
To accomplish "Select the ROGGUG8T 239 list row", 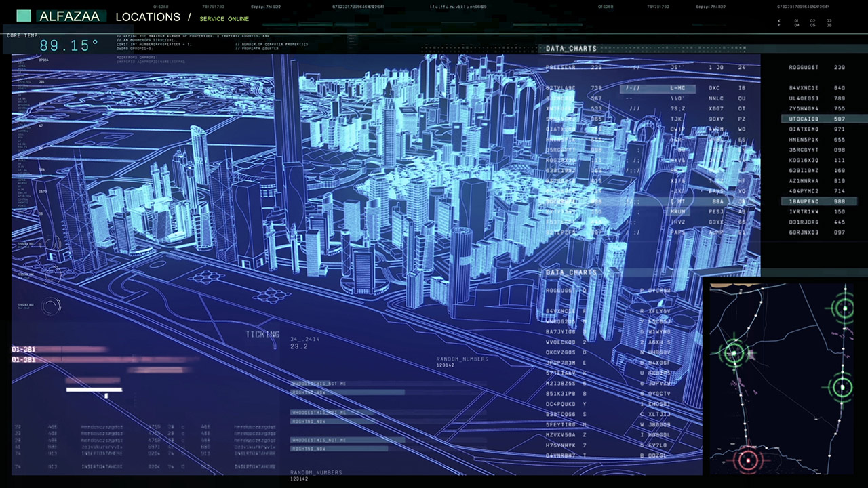I will [816, 68].
